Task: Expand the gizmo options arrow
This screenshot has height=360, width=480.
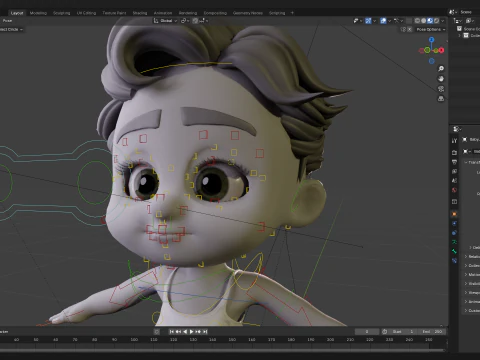Action: tap(374, 21)
